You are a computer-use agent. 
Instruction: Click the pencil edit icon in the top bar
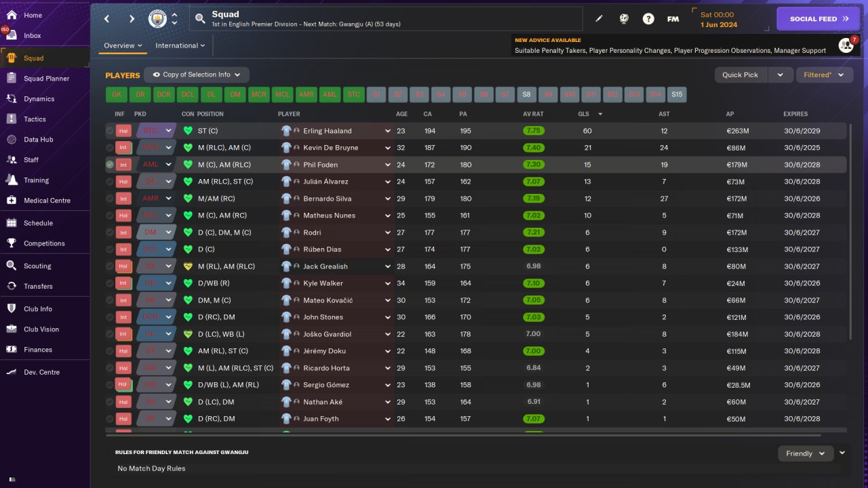point(599,19)
